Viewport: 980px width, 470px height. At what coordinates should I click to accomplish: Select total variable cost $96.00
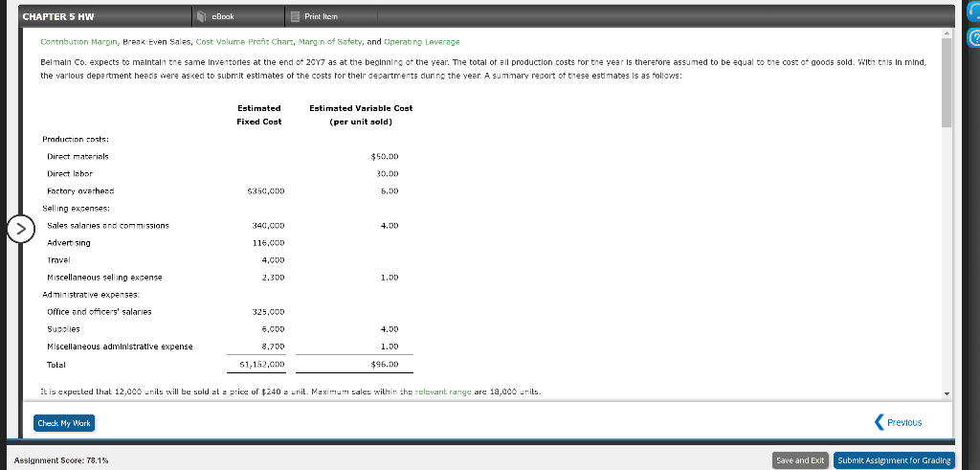tap(385, 364)
